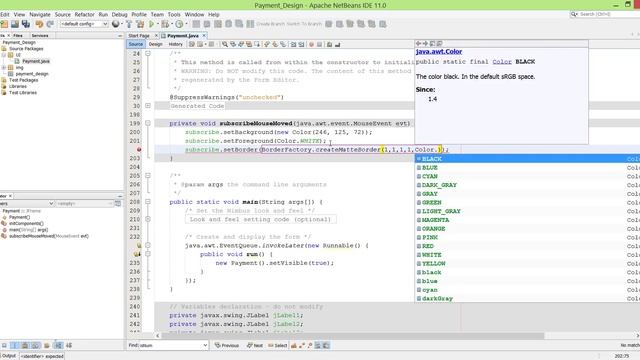The width and height of the screenshot is (640, 360).
Task: Click horizontal scrollbar of code editor
Action: 353,336
